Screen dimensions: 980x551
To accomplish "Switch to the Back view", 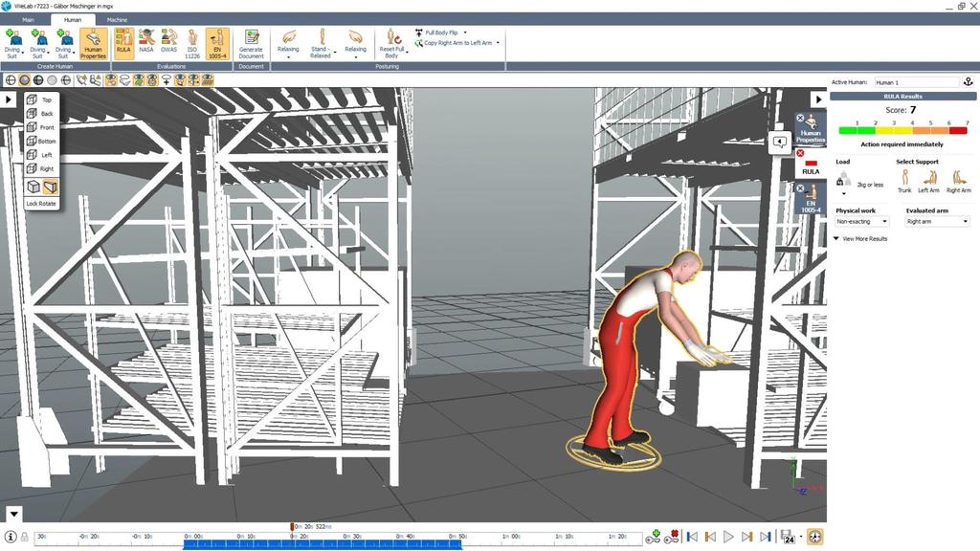I will (40, 113).
